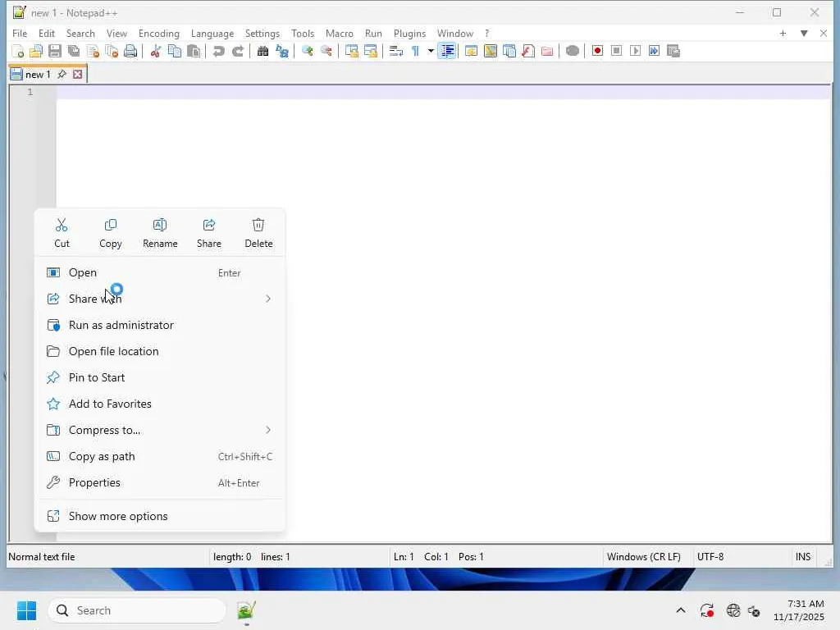Click the Save All toolbar icon
Image resolution: width=840 pixels, height=630 pixels.
coord(74,52)
